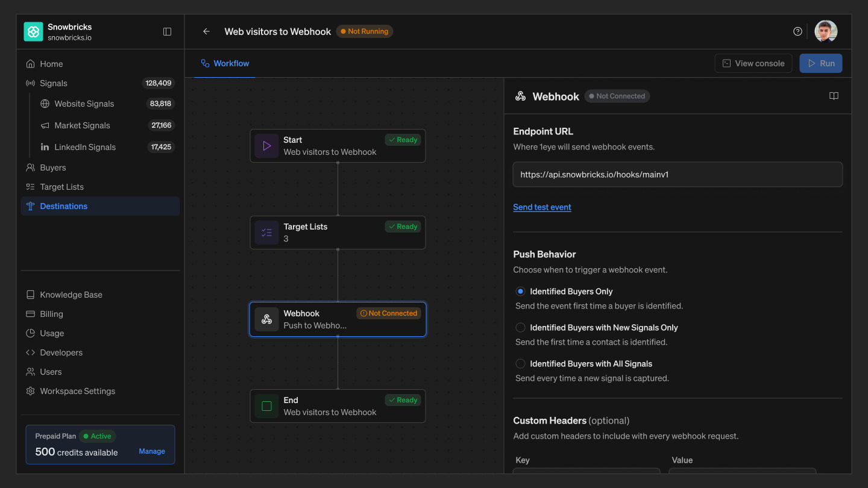Screen dimensions: 868x488
Task: Select Identified Buyers Only radio option
Action: tap(520, 292)
